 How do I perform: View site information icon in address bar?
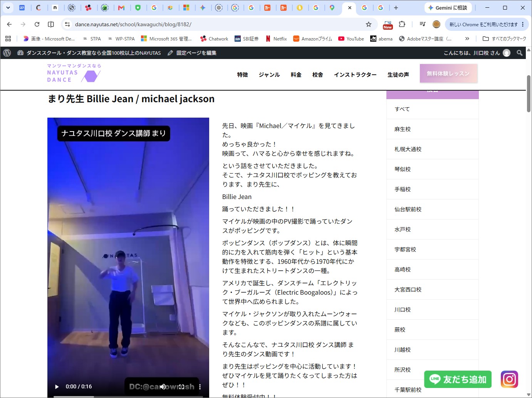click(x=67, y=24)
